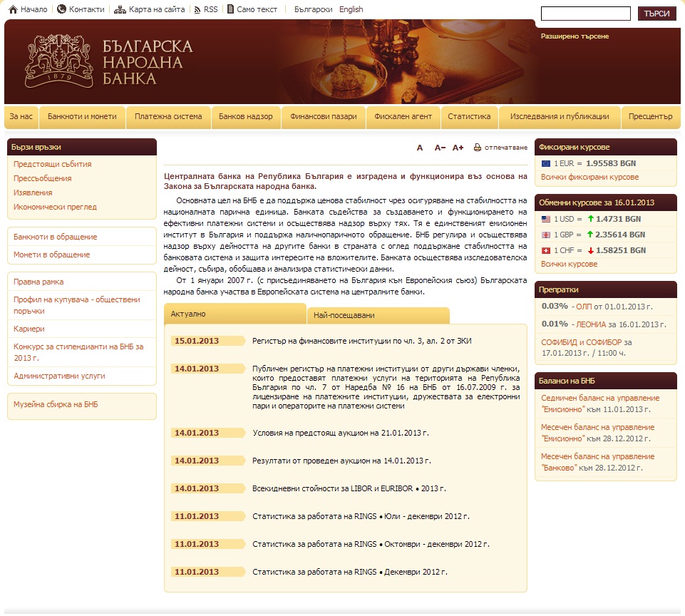Open the RSS feed icon

coord(197,9)
